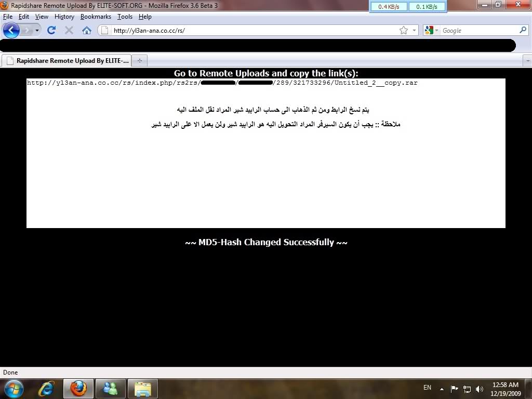Open Windows Explorer folder taskbar icon
The image size is (532, 399).
click(x=143, y=389)
